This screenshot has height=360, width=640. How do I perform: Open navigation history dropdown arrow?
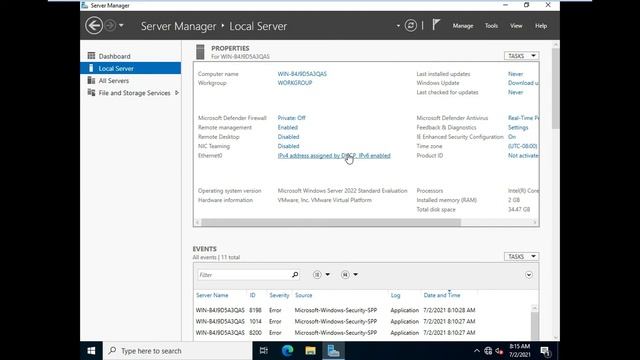click(121, 26)
